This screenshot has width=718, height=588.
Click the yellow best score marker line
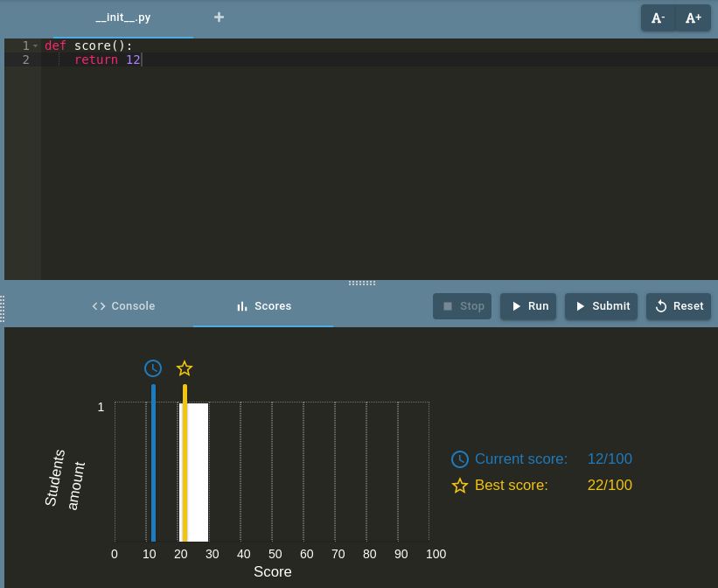pos(185,463)
